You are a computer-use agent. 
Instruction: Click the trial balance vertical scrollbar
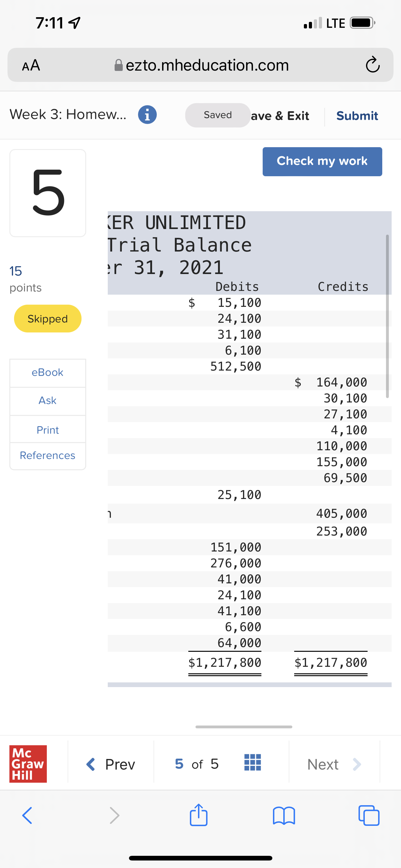387,316
